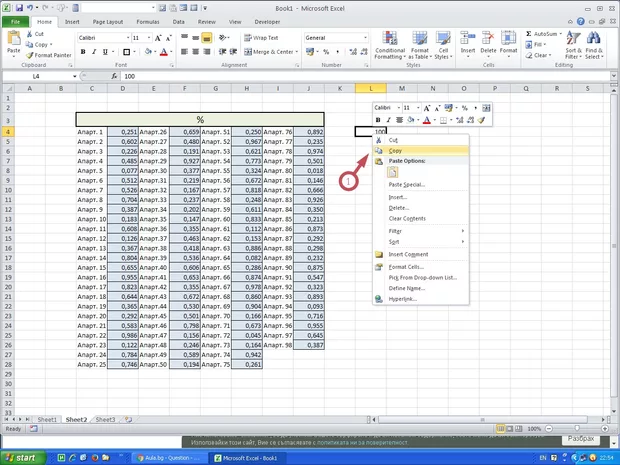Click the paste option icon under Paste Options
This screenshot has width=620, height=465.
click(393, 172)
